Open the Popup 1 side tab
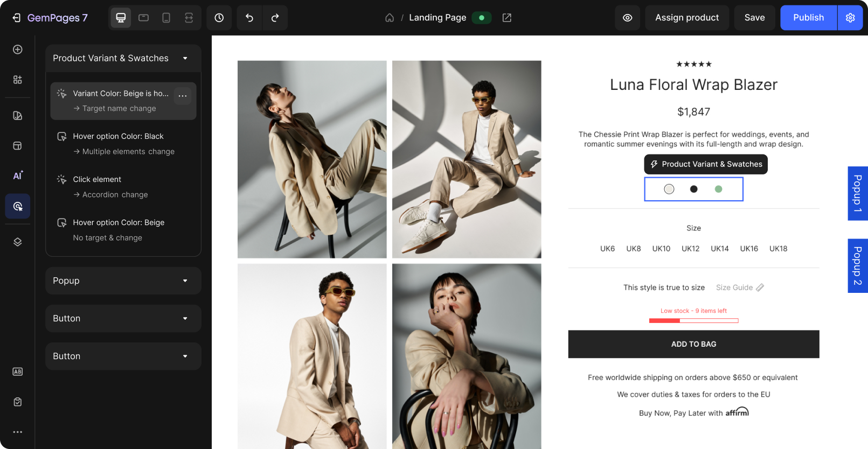 (857, 193)
